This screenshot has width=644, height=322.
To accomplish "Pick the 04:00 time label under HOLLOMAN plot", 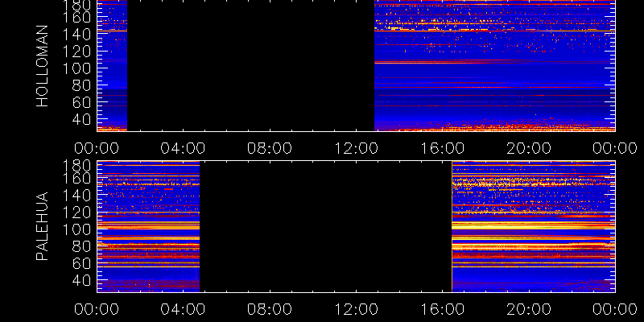I will click(183, 148).
